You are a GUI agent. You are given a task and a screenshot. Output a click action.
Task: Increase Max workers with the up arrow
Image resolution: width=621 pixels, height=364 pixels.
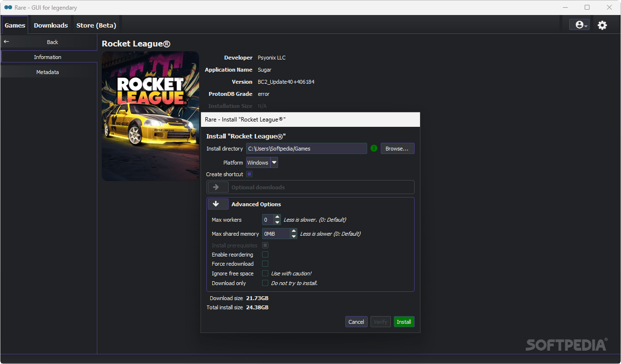(x=277, y=217)
